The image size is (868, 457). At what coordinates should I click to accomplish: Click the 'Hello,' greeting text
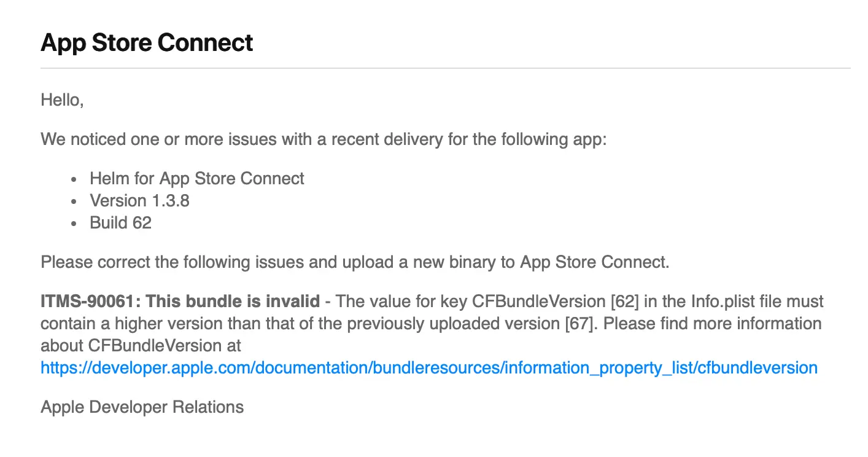[x=62, y=100]
